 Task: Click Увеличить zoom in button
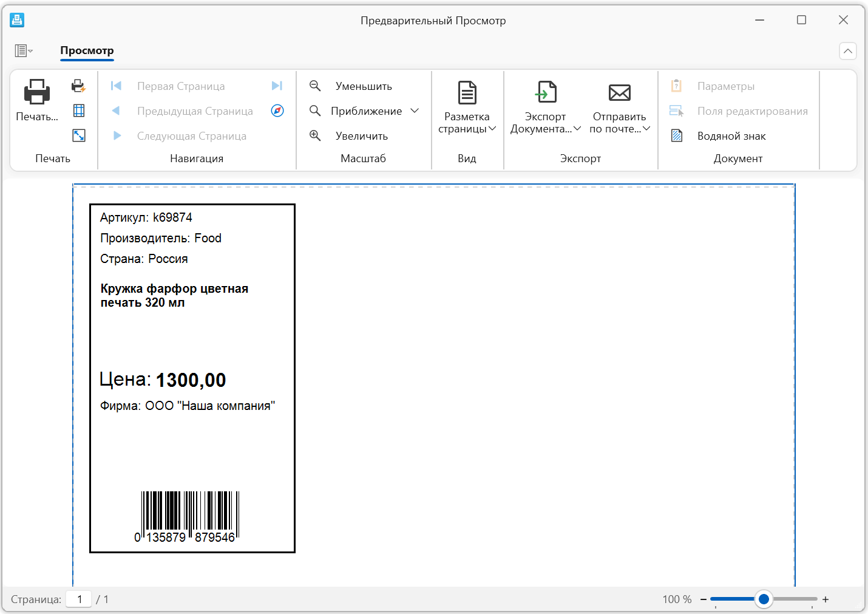(362, 135)
